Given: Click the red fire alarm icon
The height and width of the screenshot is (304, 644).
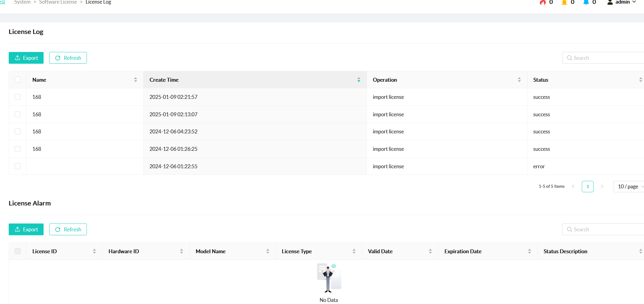Looking at the screenshot, I should (x=542, y=2).
